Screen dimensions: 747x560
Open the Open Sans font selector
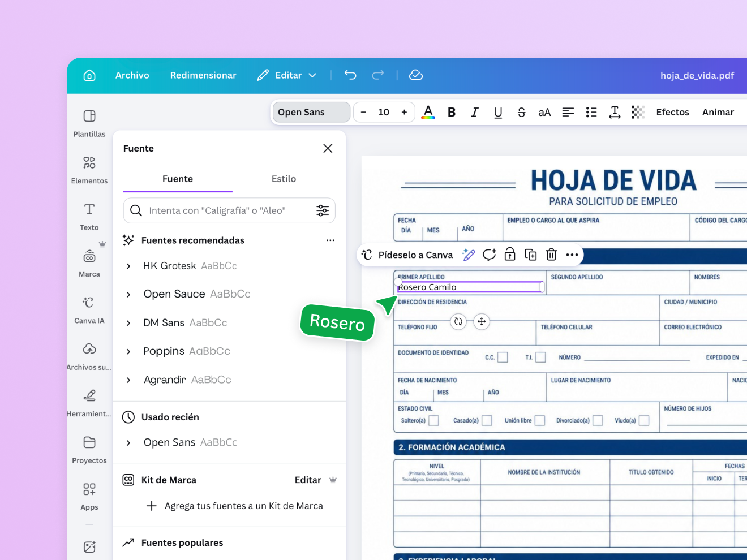tap(311, 112)
